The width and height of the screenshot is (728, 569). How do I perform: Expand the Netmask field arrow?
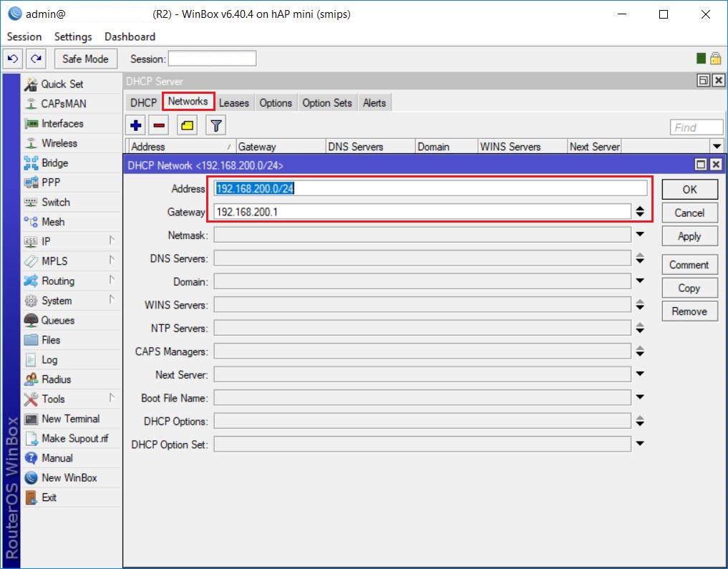[x=640, y=234]
